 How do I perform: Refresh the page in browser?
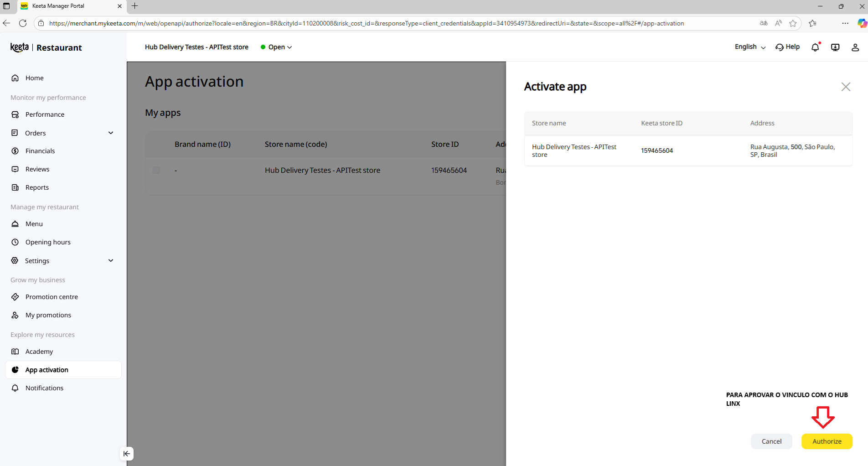[23, 23]
